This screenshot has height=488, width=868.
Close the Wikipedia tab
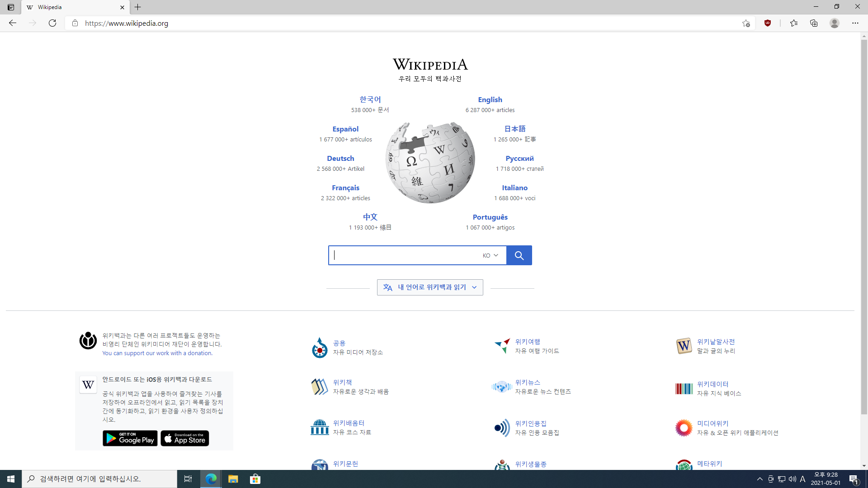[x=122, y=7]
